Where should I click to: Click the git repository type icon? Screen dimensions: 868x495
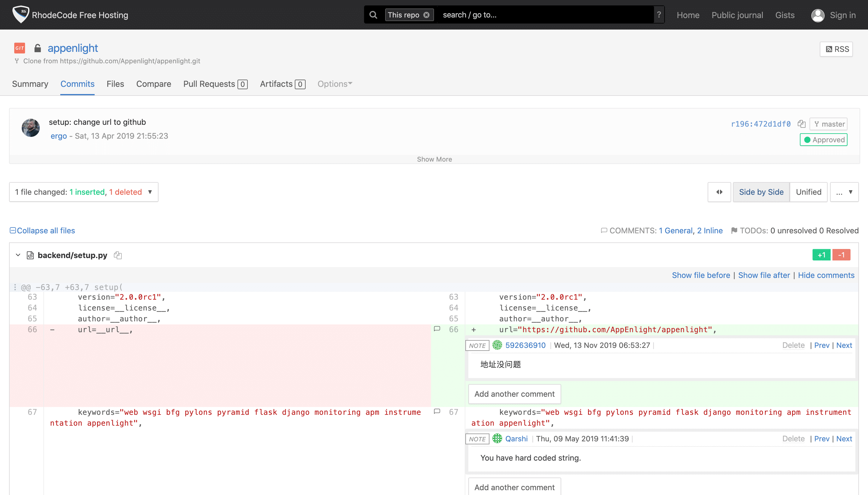20,48
